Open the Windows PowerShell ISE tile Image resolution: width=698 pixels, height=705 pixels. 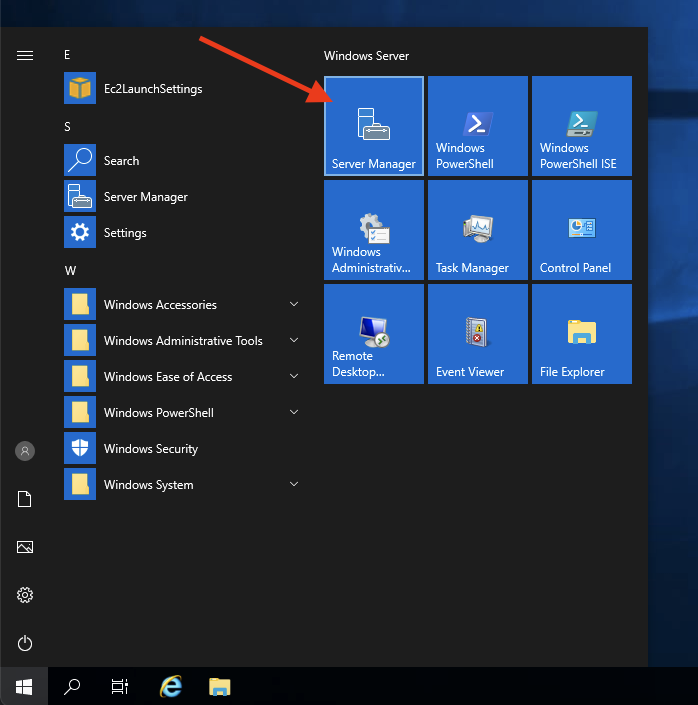(x=582, y=126)
